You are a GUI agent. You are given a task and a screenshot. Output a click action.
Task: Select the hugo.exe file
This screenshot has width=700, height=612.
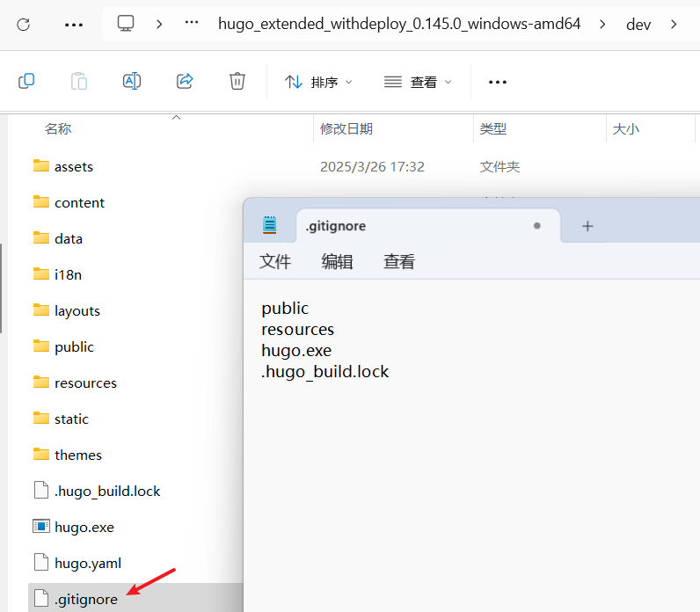[84, 527]
